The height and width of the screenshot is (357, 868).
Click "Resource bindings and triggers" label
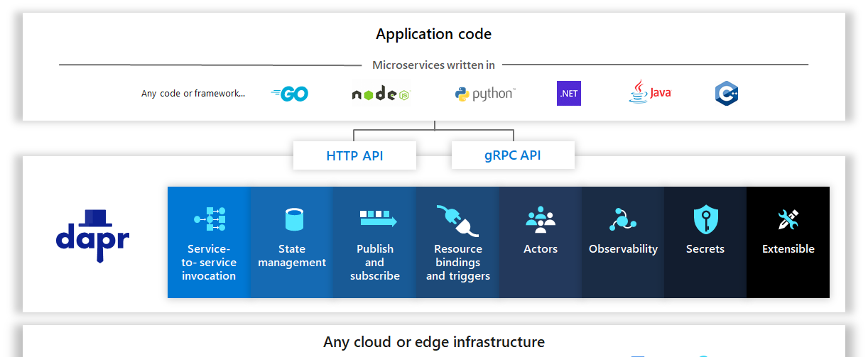click(458, 263)
